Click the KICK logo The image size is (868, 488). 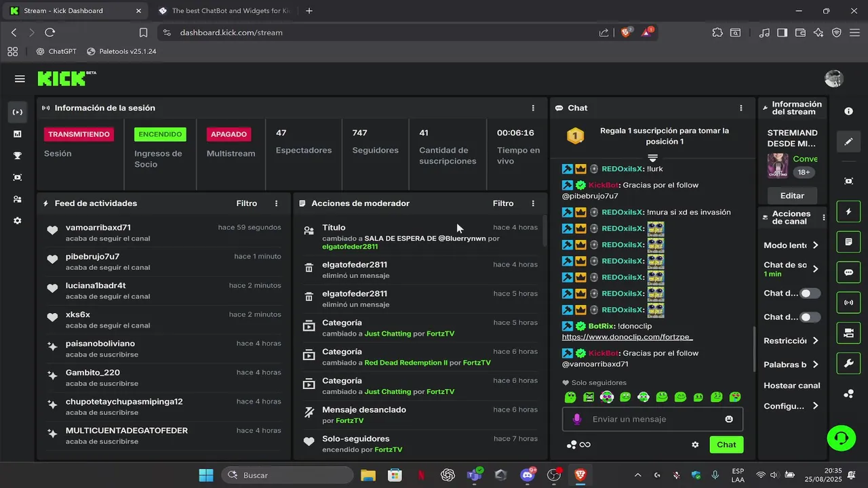point(66,79)
